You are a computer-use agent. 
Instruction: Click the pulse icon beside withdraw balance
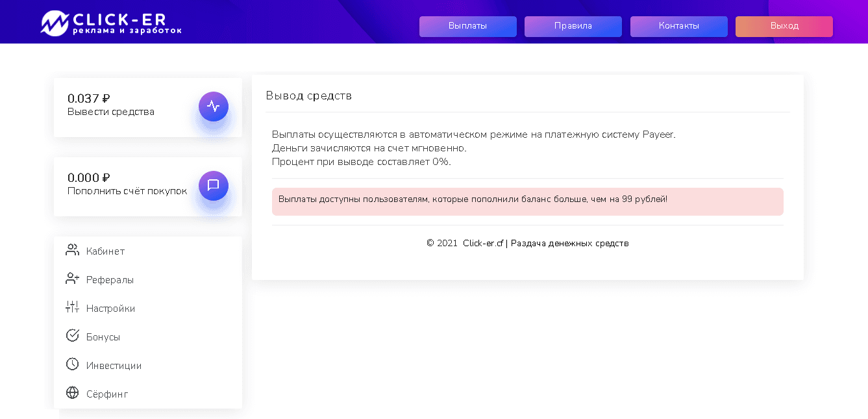click(x=213, y=107)
